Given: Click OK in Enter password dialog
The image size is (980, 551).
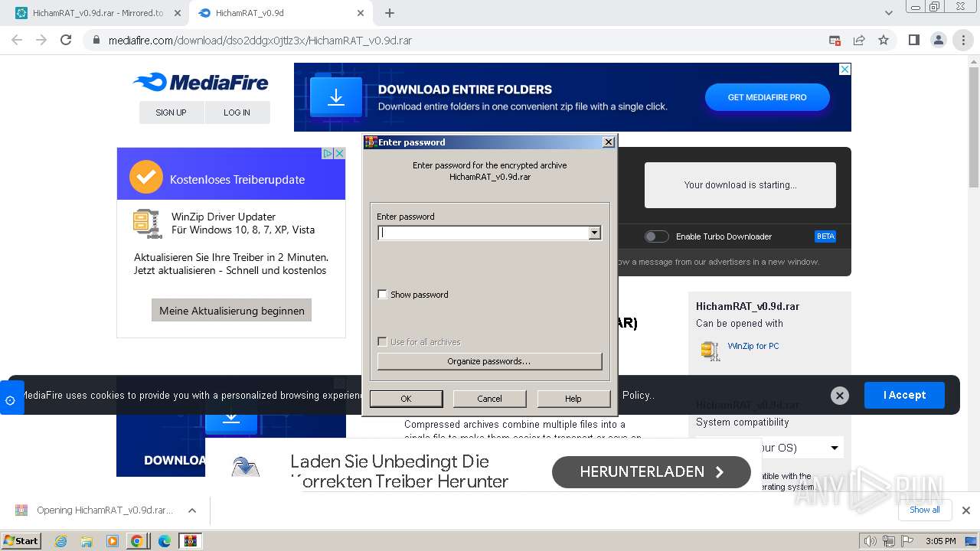Looking at the screenshot, I should pos(406,399).
